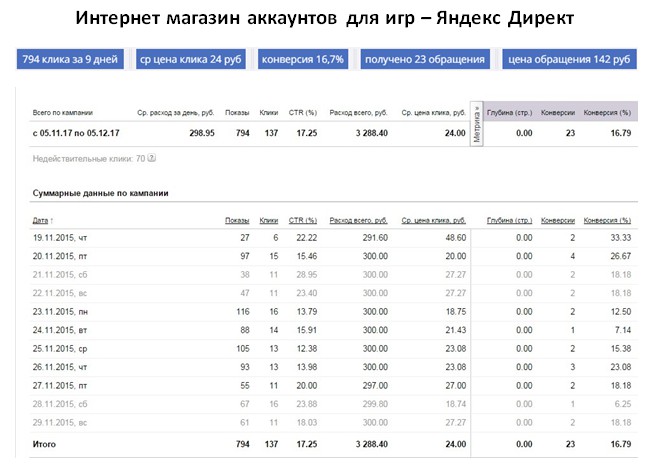Screen dimensions: 663x465
Task: Click conversion value 26.67 for 20.11.2015
Action: coord(620,256)
